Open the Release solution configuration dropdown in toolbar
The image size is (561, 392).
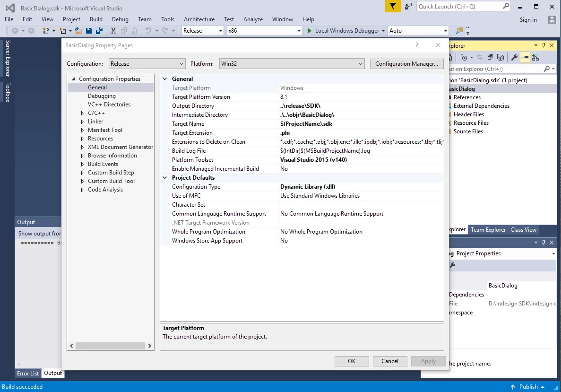tap(202, 31)
